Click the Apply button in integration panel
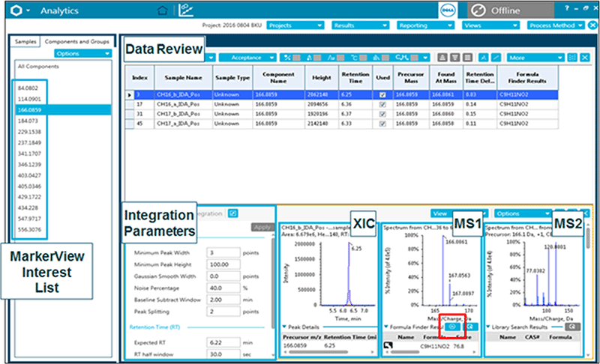This screenshot has height=364, width=600. click(x=262, y=227)
